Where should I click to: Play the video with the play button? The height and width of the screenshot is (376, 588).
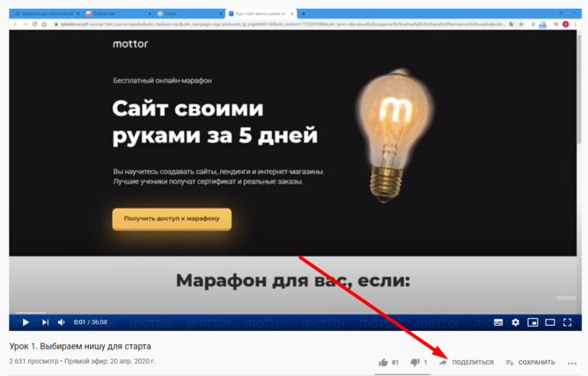(x=26, y=322)
